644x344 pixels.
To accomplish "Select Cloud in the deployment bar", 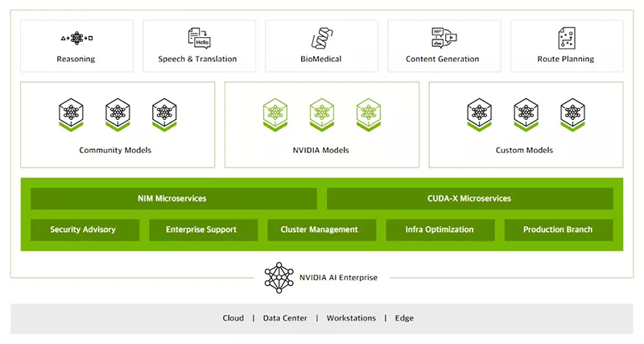I will pyautogui.click(x=233, y=318).
